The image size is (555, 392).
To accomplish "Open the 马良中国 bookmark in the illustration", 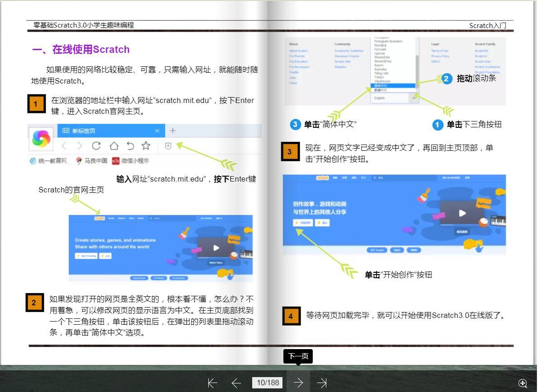I will coord(92,161).
